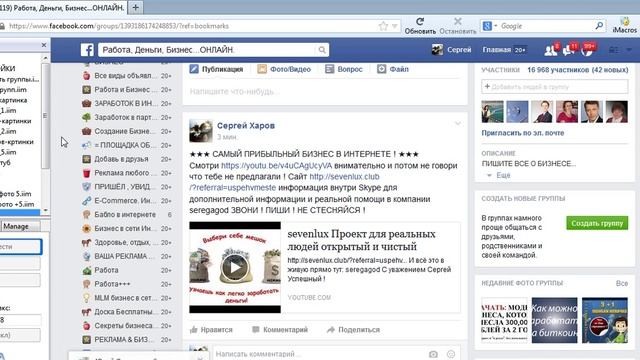Attach photo camera icon in comment box
640x360 pixels.
tap(433, 354)
